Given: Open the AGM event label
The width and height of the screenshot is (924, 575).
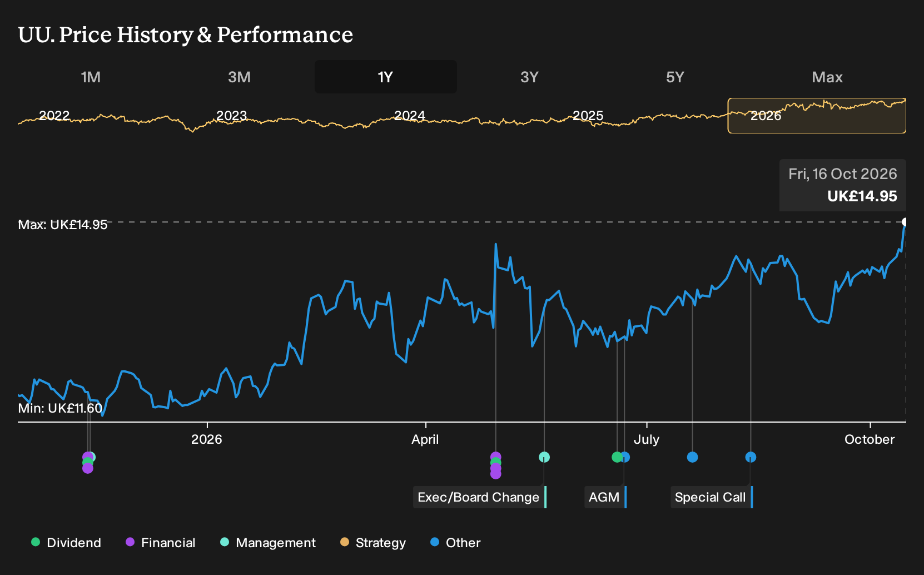Looking at the screenshot, I should (x=605, y=497).
